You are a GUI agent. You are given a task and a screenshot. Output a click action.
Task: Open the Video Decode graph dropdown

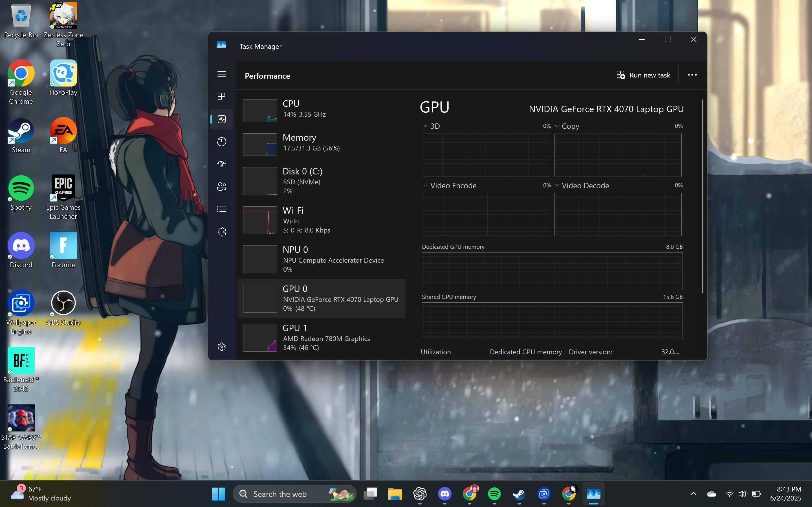[557, 185]
